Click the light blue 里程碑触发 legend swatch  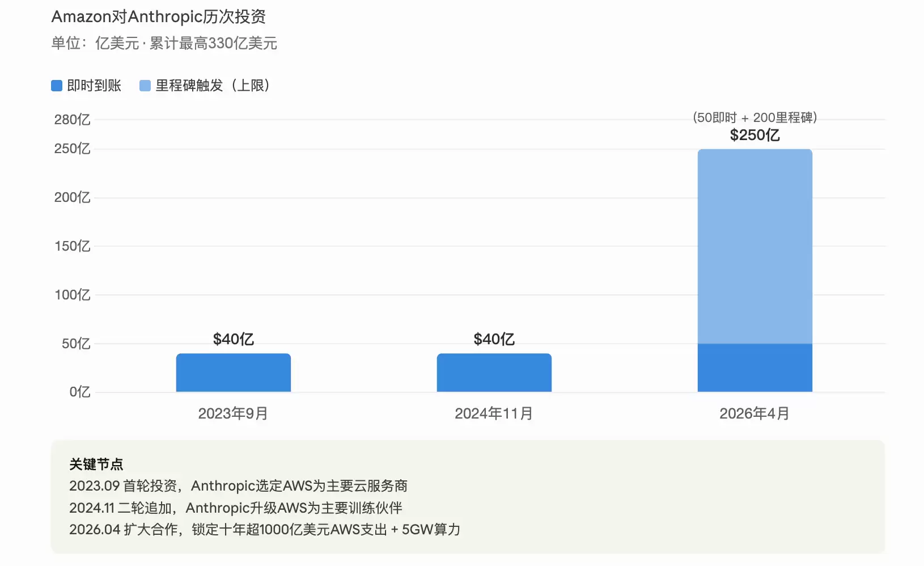[145, 86]
